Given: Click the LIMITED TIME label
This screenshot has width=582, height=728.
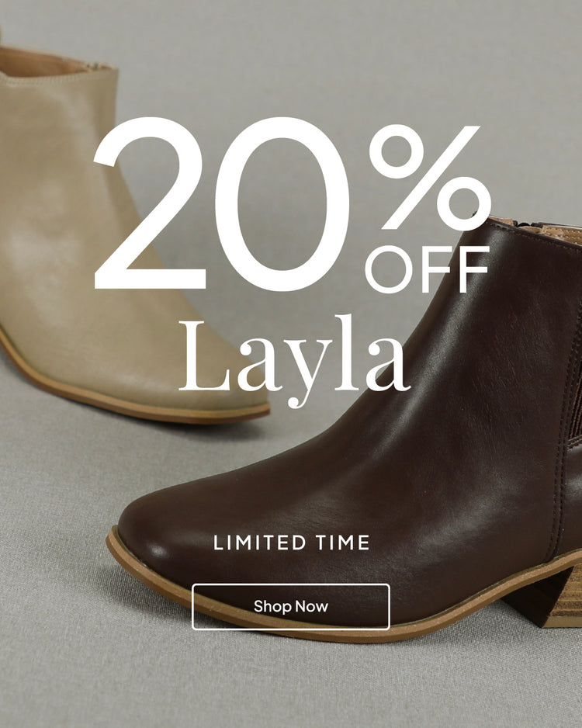Looking at the screenshot, I should 292,543.
